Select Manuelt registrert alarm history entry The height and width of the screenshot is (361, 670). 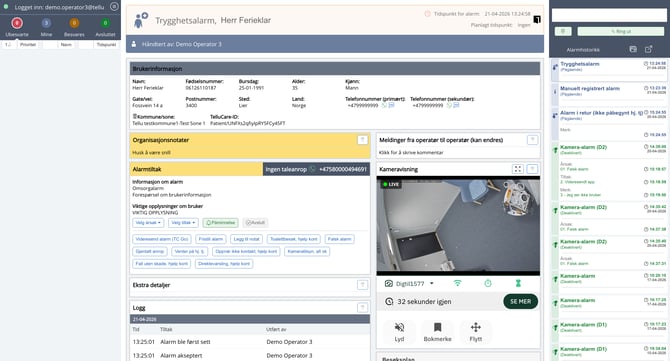pos(609,95)
